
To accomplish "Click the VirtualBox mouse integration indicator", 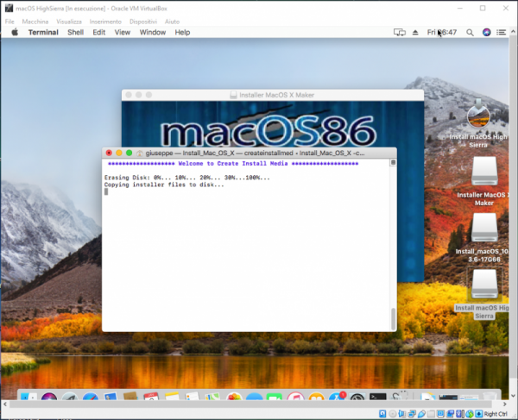I will point(470,414).
